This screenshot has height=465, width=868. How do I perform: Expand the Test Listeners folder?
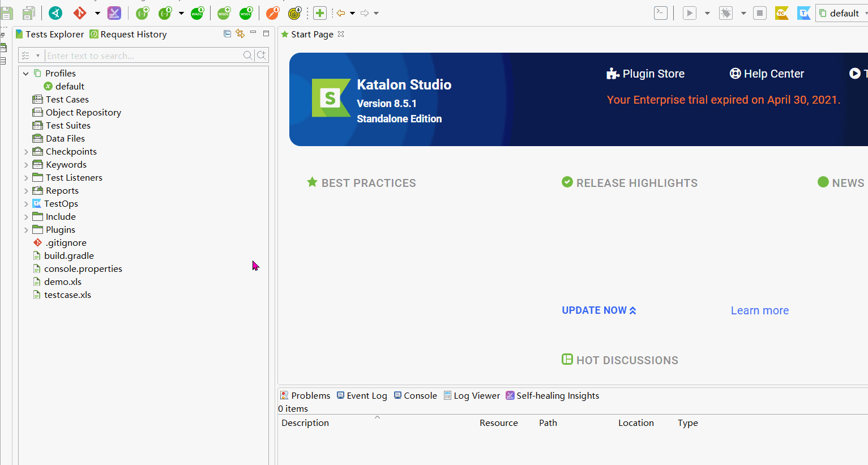point(26,178)
